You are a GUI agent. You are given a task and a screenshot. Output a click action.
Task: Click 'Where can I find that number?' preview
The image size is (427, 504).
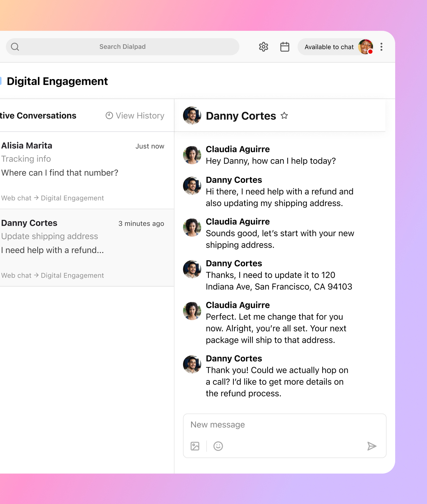pyautogui.click(x=60, y=173)
